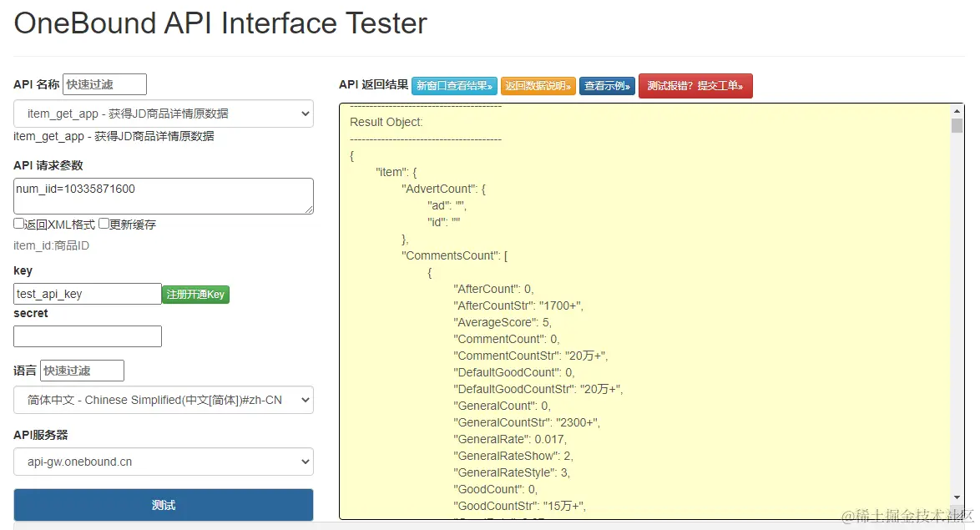Click the 新窗口查看结果 button

454,86
